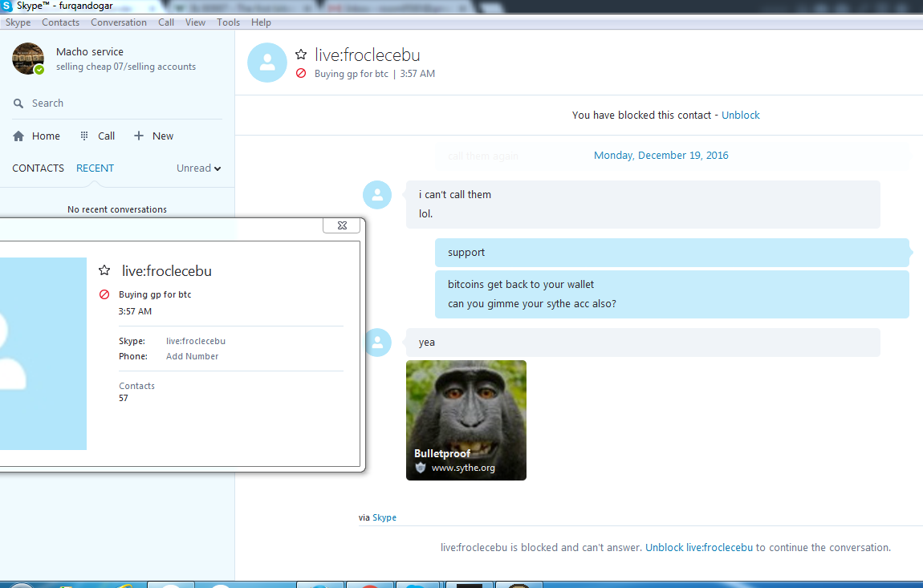Viewport: 923px width, 588px height.
Task: Open the Tools menu
Action: 229,22
